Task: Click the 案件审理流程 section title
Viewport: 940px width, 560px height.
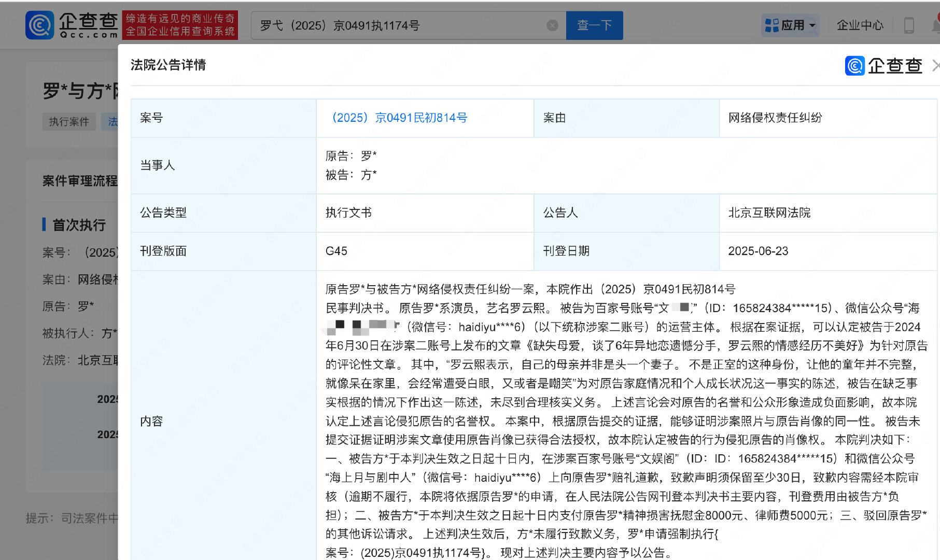Action: pyautogui.click(x=80, y=181)
